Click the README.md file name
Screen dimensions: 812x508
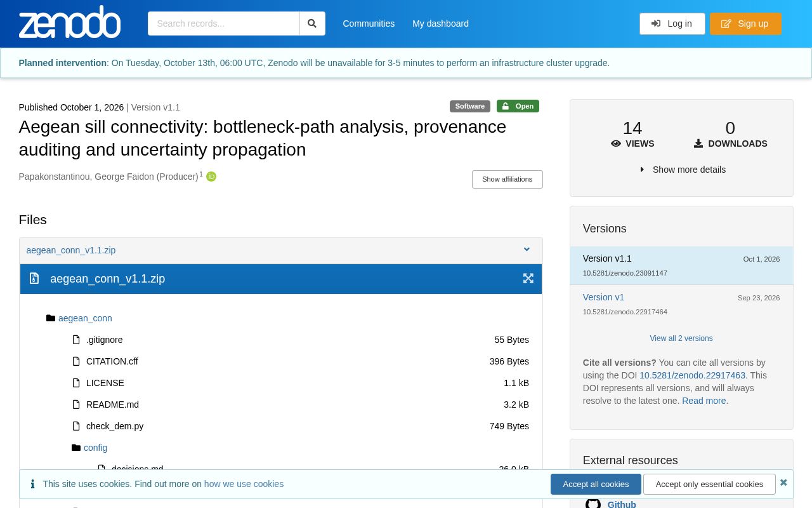pyautogui.click(x=112, y=404)
